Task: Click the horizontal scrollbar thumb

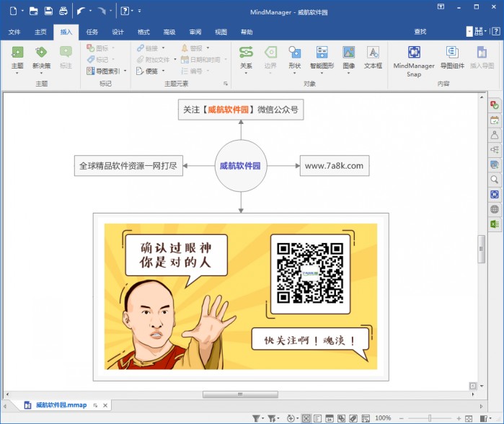Action: tap(240, 394)
